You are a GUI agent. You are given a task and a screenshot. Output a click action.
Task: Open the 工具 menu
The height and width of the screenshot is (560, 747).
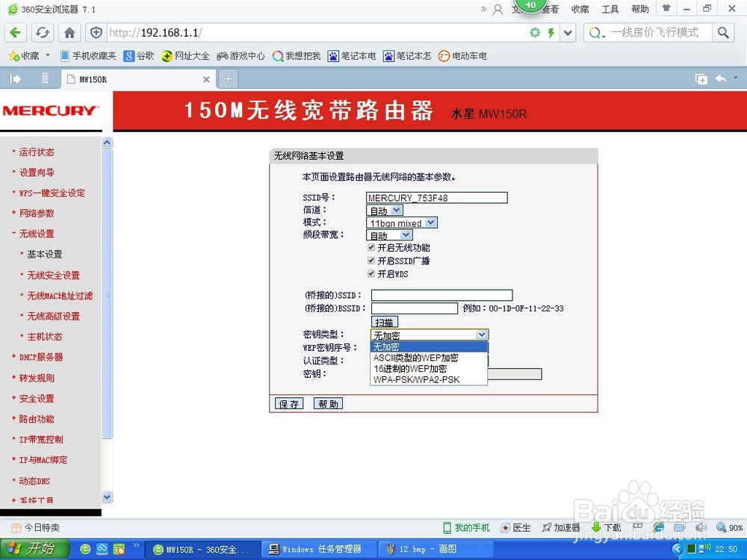(x=610, y=9)
